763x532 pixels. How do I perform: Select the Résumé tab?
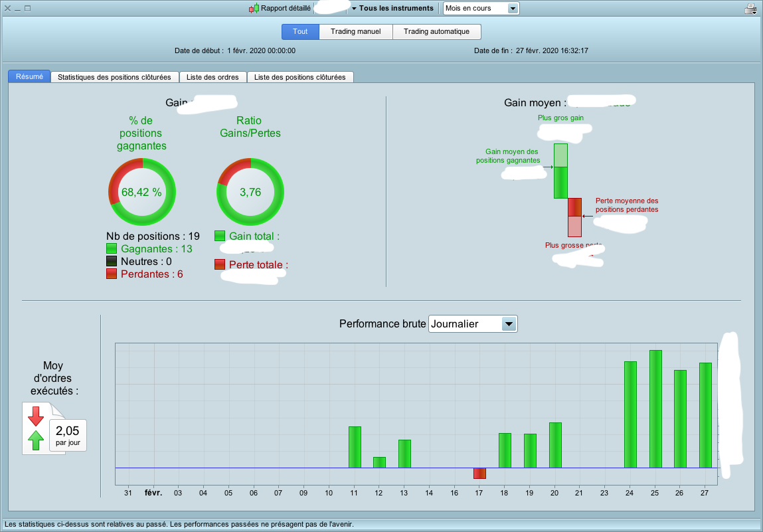[29, 76]
